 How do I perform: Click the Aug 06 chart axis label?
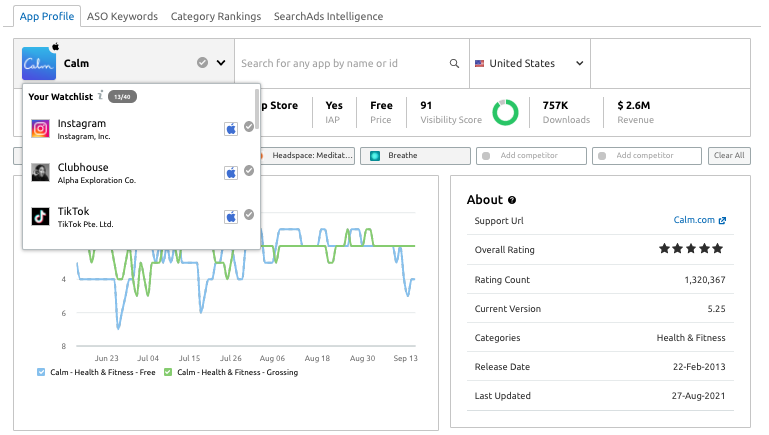coord(272,358)
